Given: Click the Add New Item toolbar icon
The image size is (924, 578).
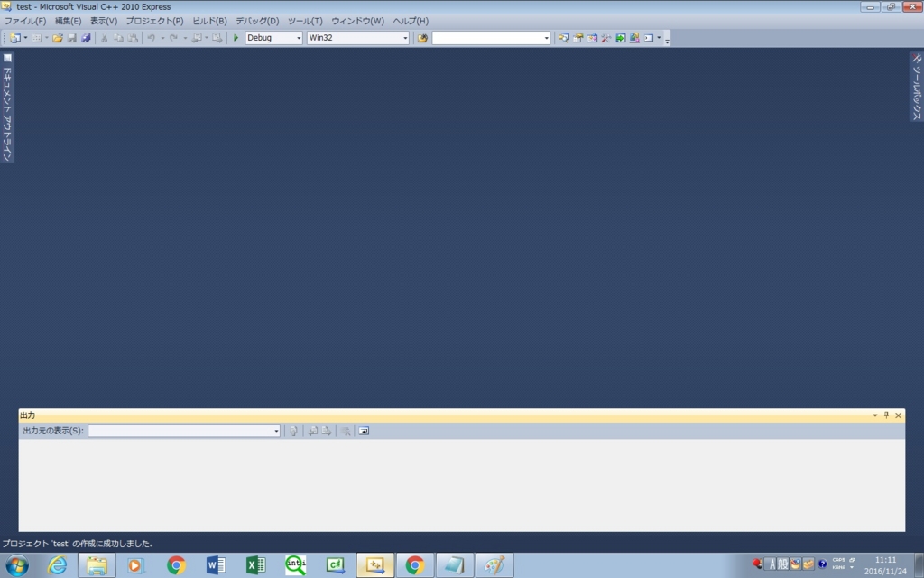Looking at the screenshot, I should tap(36, 38).
